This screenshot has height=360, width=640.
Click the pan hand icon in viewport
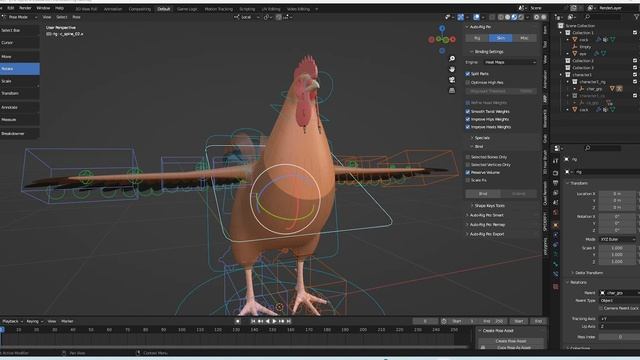452,69
